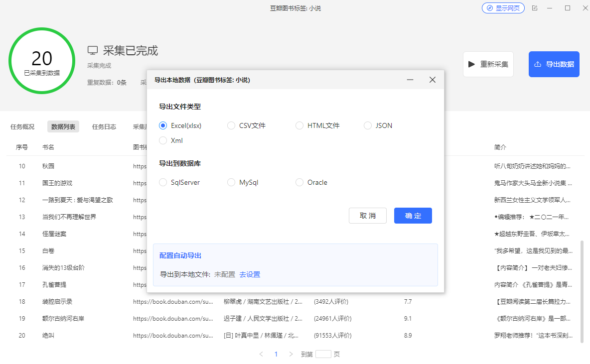Click the 书名 column header

(48, 147)
